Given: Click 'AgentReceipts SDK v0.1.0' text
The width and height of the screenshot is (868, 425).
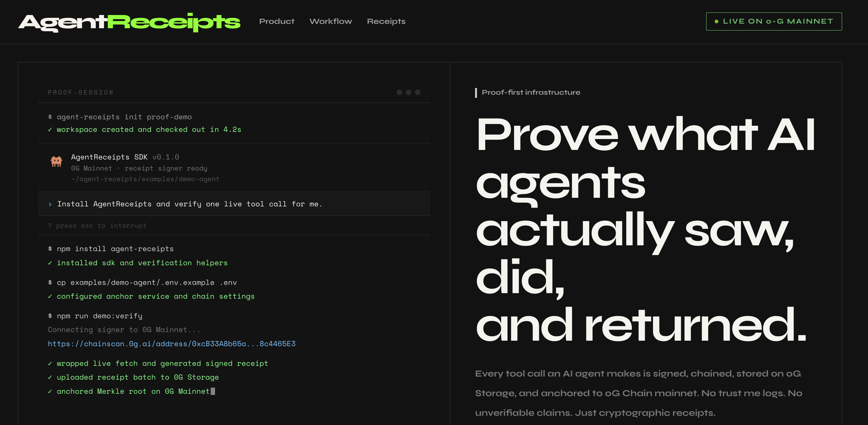Looking at the screenshot, I should click(125, 157).
